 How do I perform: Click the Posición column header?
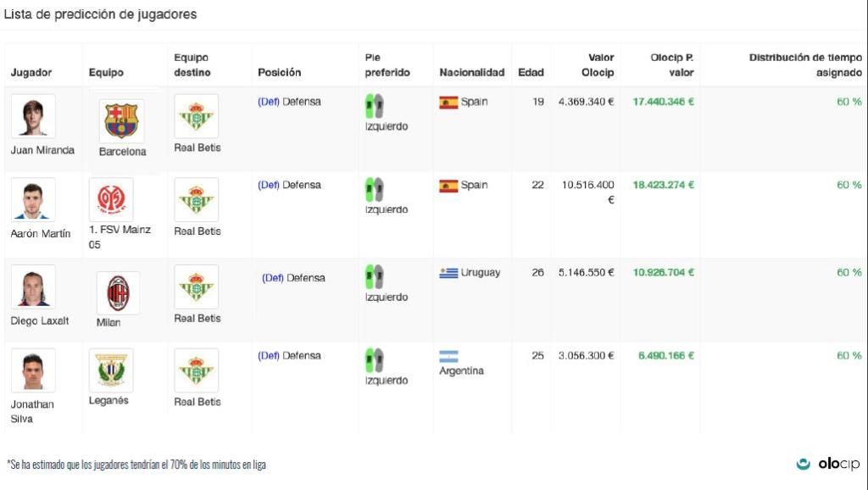(x=279, y=73)
